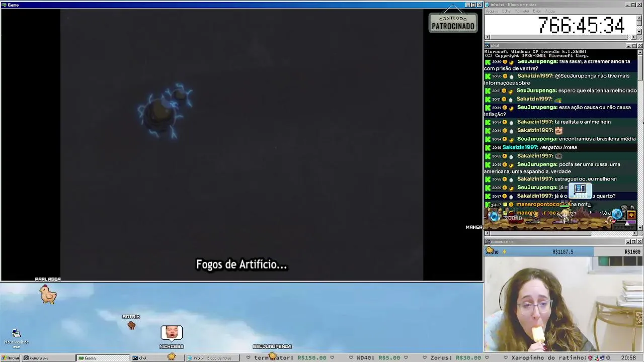The height and width of the screenshot is (362, 644).
Task: Click the SEUJURUPENGA label above taskbar
Action: click(272, 346)
